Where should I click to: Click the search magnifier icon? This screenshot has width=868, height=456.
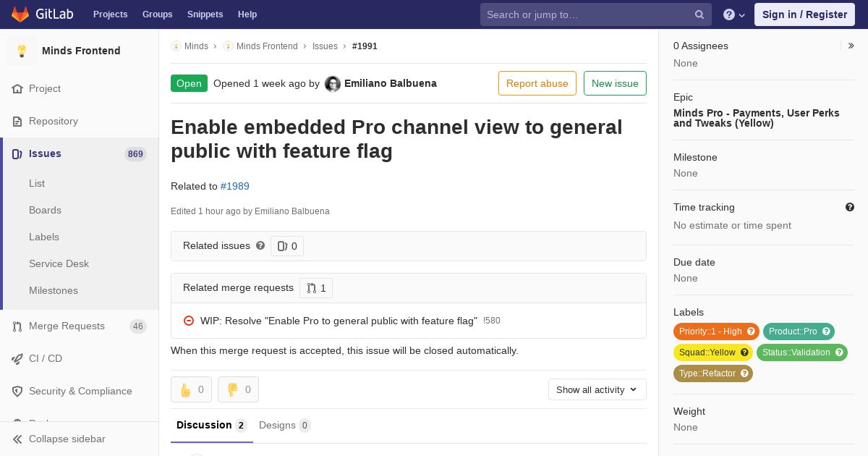pos(699,14)
